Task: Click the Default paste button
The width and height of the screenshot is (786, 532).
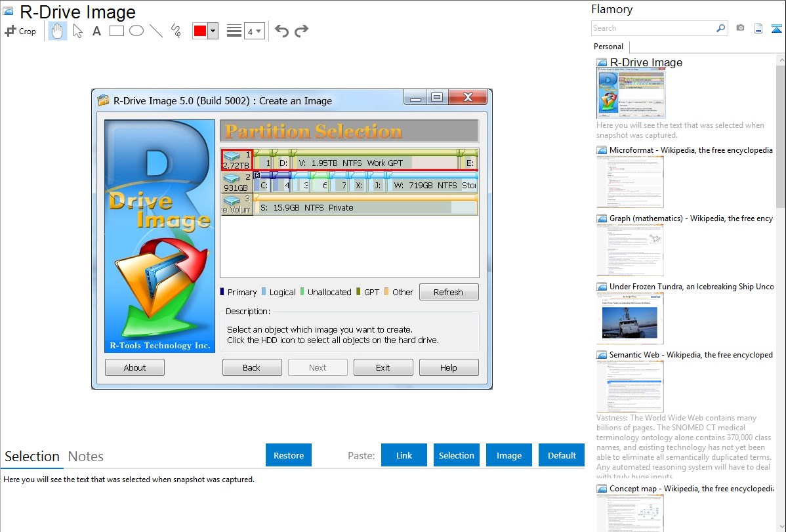Action: pos(562,455)
